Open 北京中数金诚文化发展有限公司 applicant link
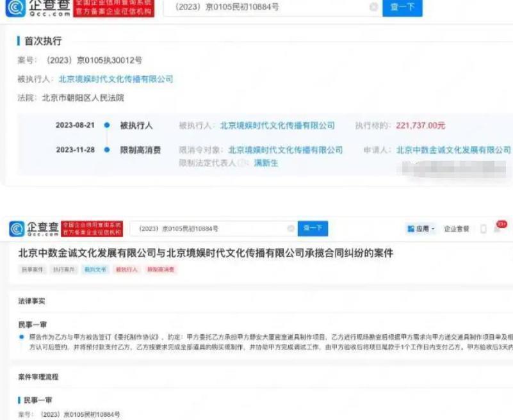This screenshot has width=513, height=420. point(453,150)
